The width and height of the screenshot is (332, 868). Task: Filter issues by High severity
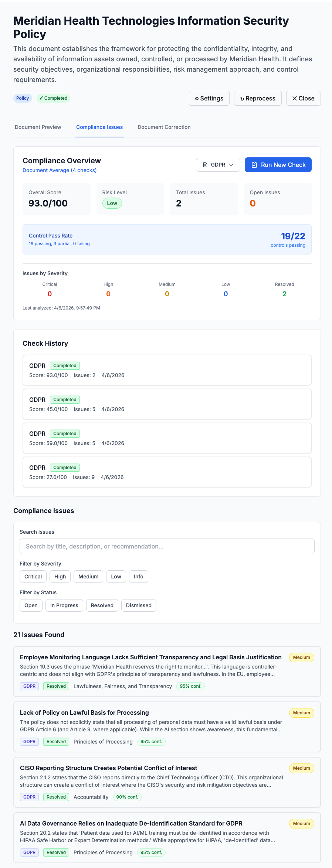[x=60, y=577]
